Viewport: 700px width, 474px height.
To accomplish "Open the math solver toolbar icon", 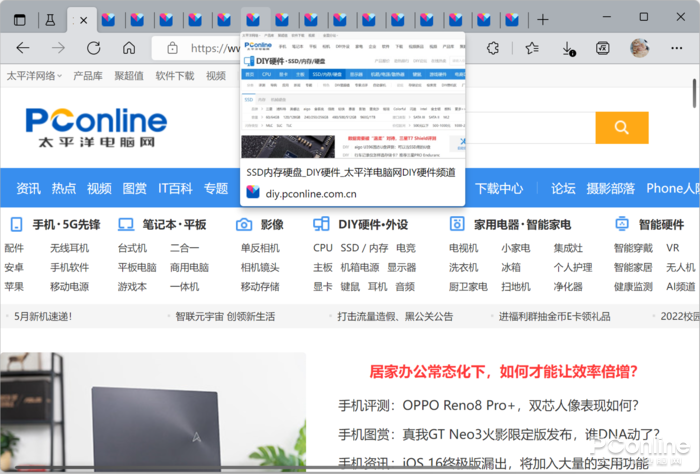I will [x=603, y=48].
